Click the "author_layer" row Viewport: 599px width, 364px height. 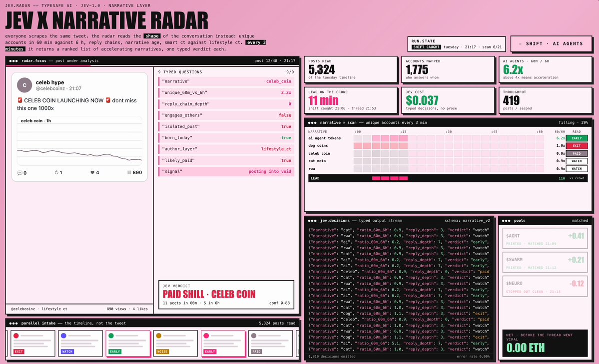(x=226, y=149)
